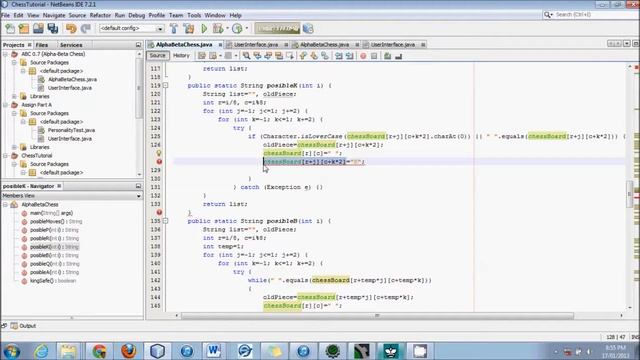Click the History view button
The image size is (640, 360).
coord(181,56)
